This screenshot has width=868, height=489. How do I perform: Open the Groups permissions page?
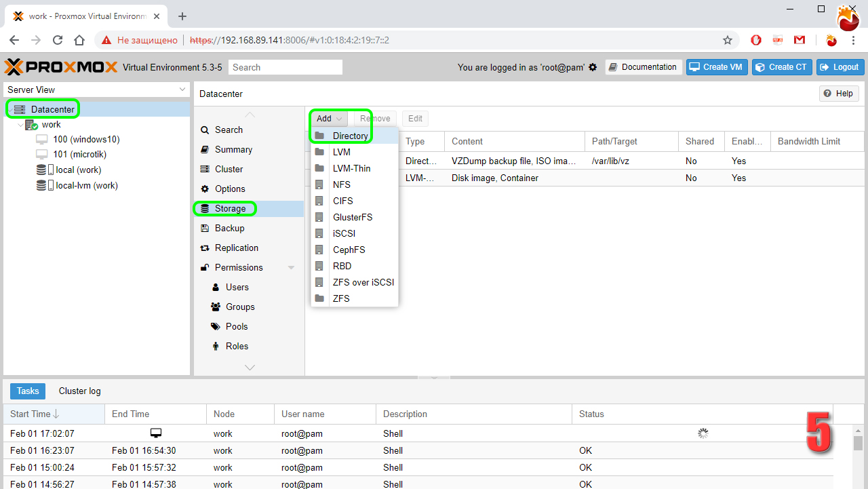pos(249,307)
